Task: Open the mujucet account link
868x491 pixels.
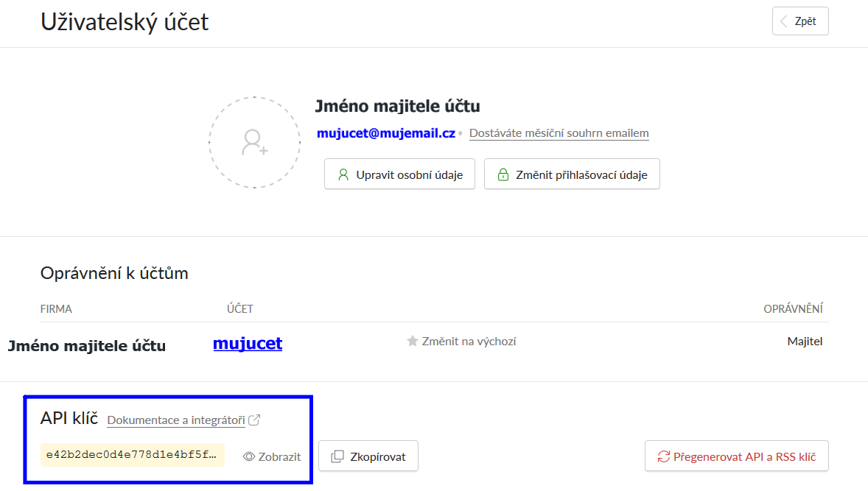Action: [x=248, y=343]
